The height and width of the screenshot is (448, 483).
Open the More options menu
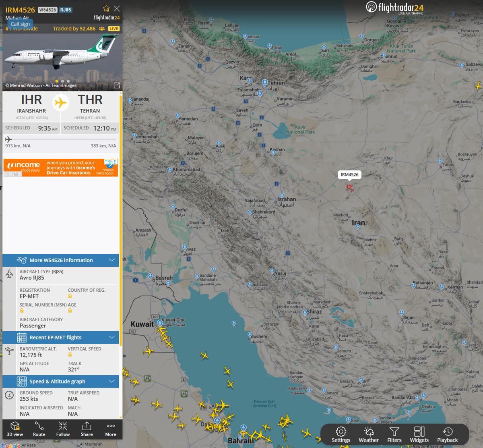point(111,429)
